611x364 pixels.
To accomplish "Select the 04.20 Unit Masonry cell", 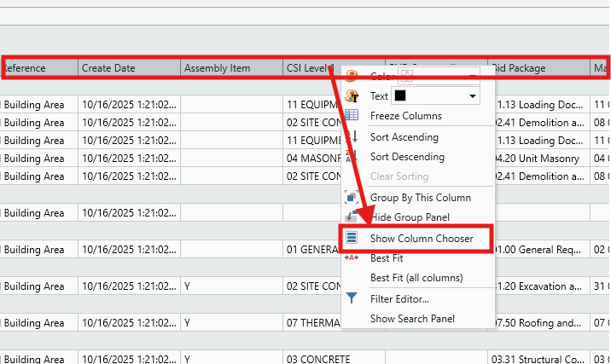I will click(539, 159).
